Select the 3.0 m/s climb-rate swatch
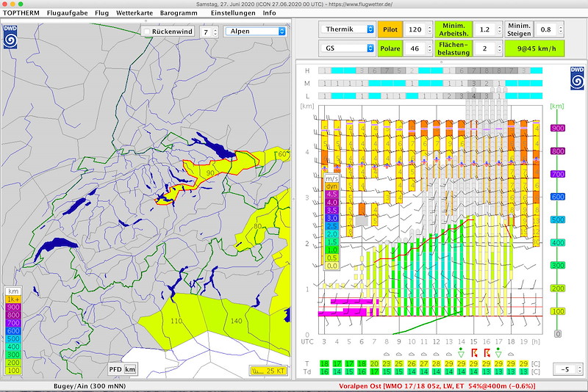This screenshot has height=392, width=588. 331,218
